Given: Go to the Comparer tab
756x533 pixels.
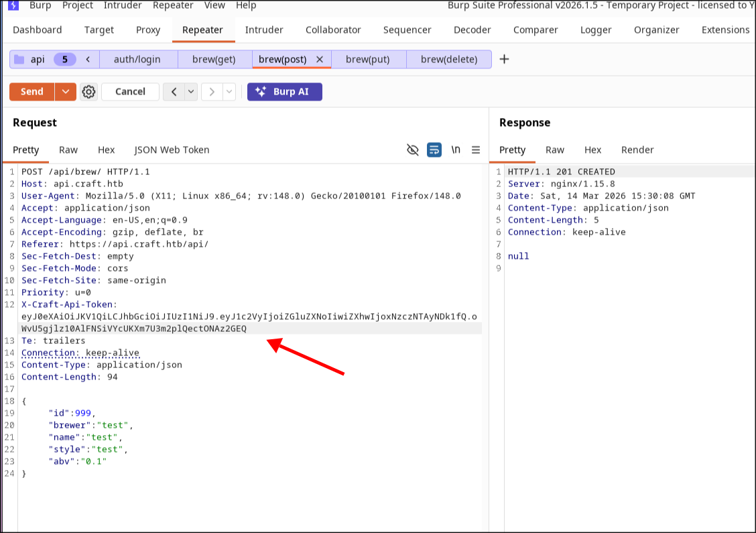Looking at the screenshot, I should coord(535,30).
